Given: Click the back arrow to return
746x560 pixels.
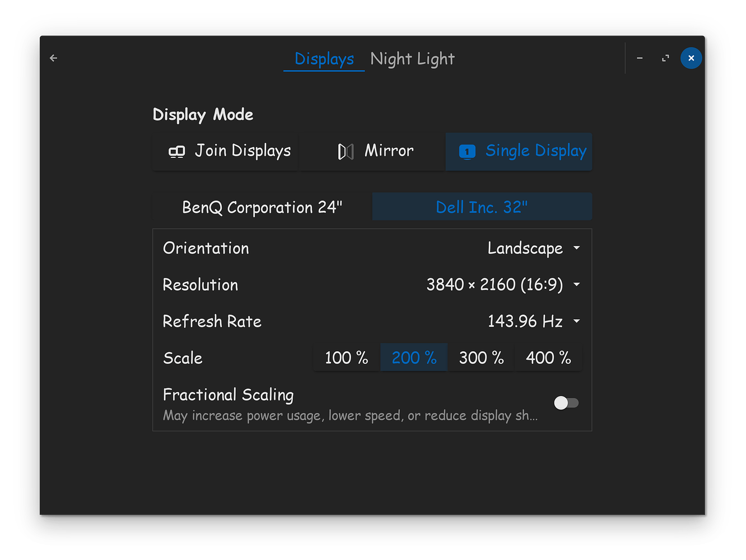Looking at the screenshot, I should pyautogui.click(x=53, y=58).
